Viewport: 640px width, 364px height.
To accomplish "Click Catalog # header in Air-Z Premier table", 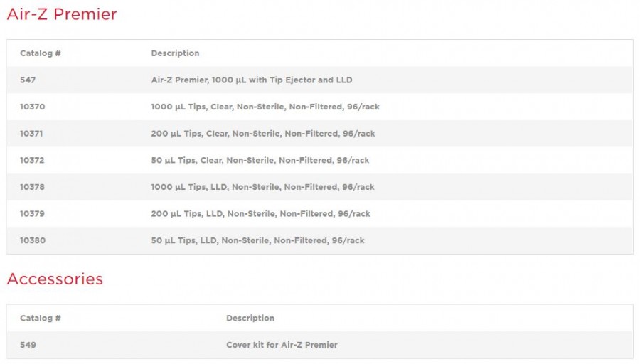I will click(x=40, y=53).
